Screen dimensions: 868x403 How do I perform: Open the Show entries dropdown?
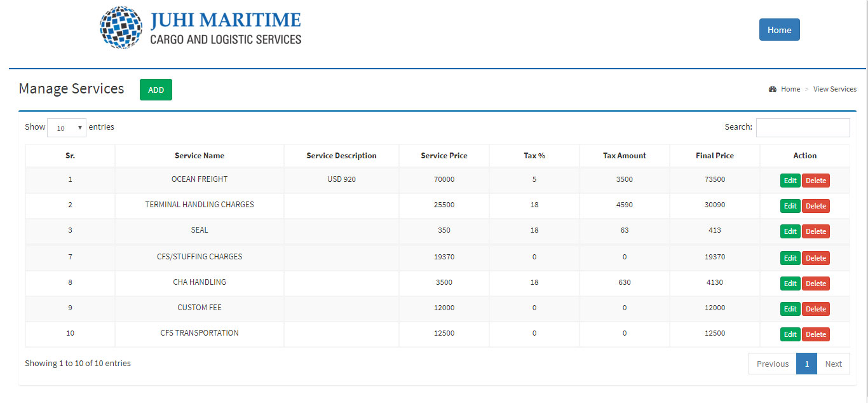click(67, 128)
